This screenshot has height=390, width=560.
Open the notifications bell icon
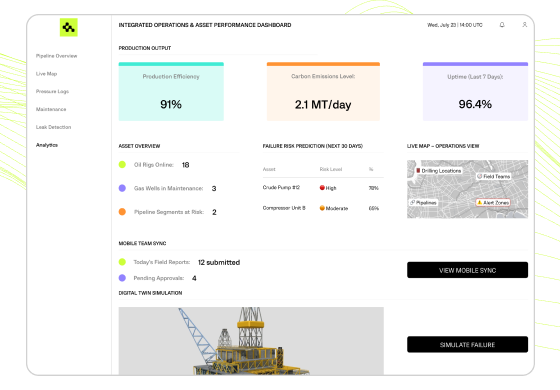[502, 25]
